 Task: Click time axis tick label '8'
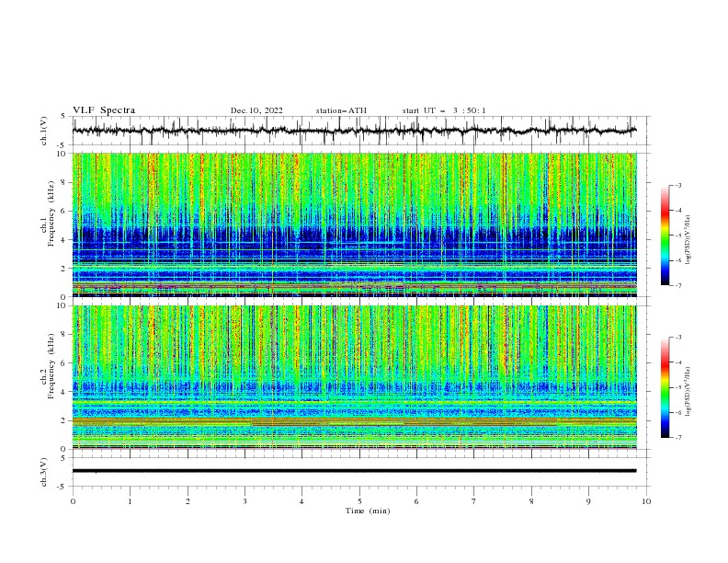[x=531, y=501]
